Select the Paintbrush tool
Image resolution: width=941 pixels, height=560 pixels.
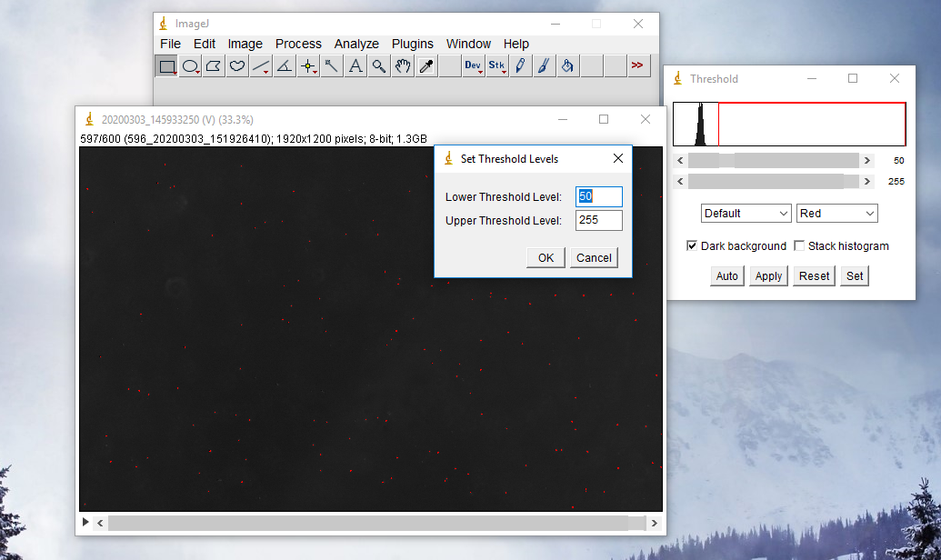click(544, 66)
